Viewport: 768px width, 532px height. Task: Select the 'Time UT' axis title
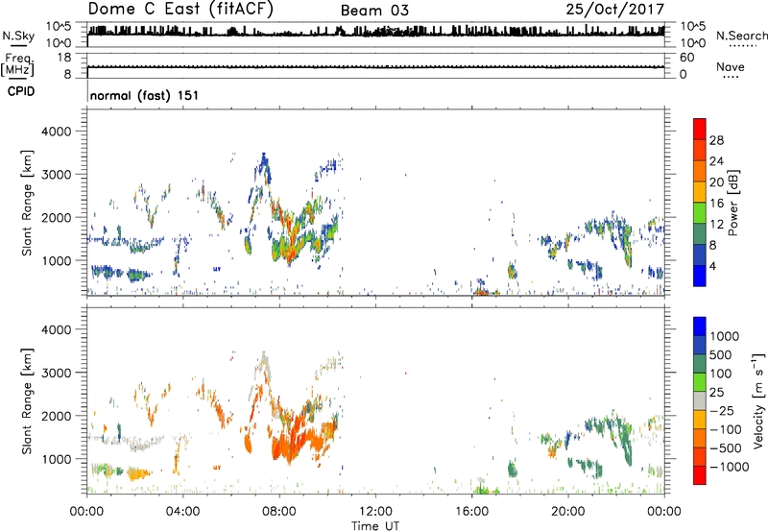pos(375,526)
